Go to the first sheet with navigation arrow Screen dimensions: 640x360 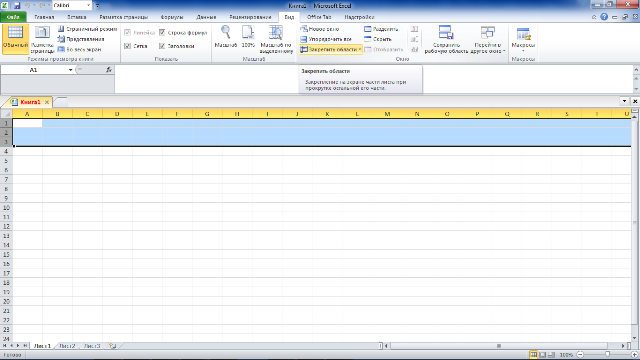4,346
